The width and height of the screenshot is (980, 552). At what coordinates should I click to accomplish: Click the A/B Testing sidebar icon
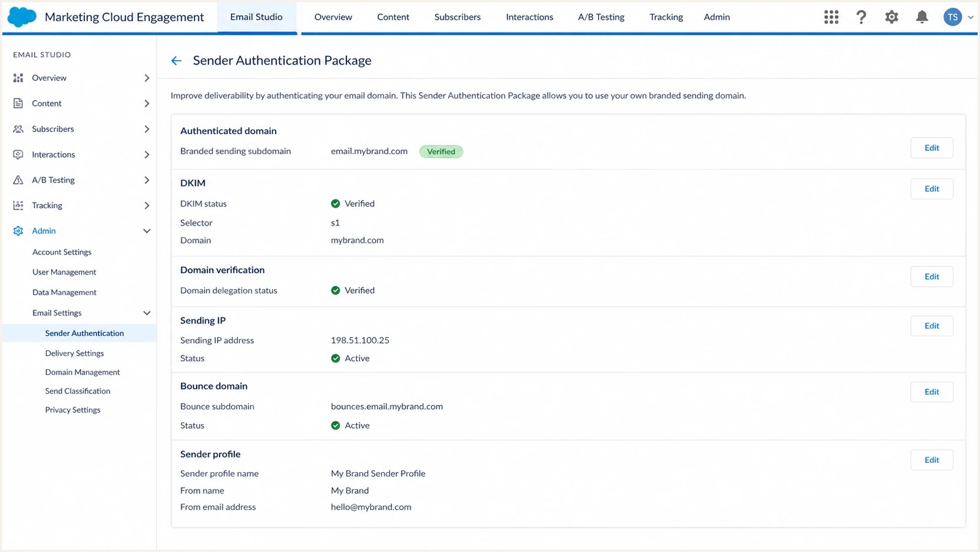[18, 180]
